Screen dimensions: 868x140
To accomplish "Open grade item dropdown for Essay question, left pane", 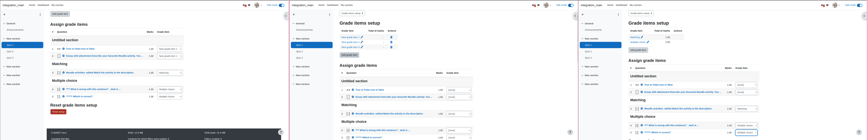I will pos(170,56).
